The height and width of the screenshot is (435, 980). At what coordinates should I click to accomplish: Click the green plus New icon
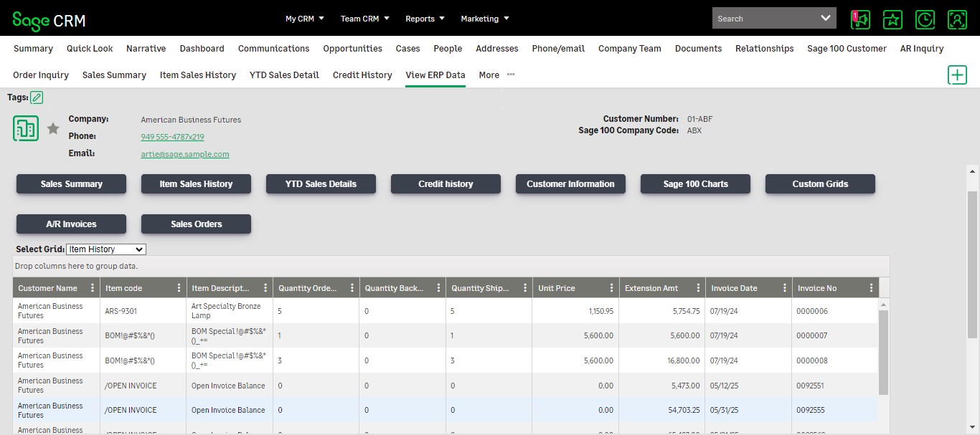[x=957, y=75]
